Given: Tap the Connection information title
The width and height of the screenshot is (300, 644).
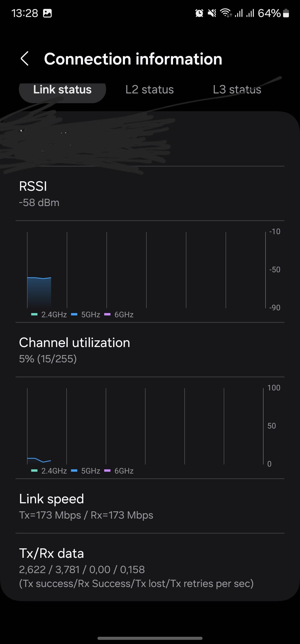Looking at the screenshot, I should tap(133, 59).
